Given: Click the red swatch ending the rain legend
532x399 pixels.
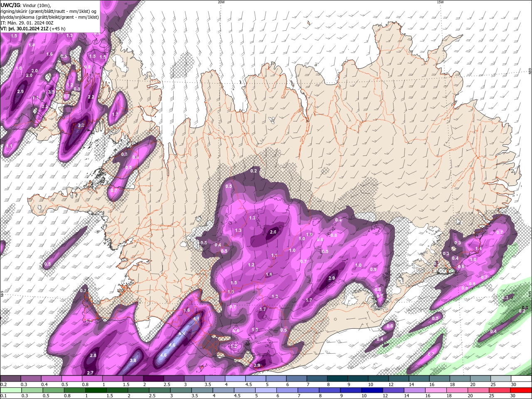Looking at the screenshot, I should [x=521, y=390].
